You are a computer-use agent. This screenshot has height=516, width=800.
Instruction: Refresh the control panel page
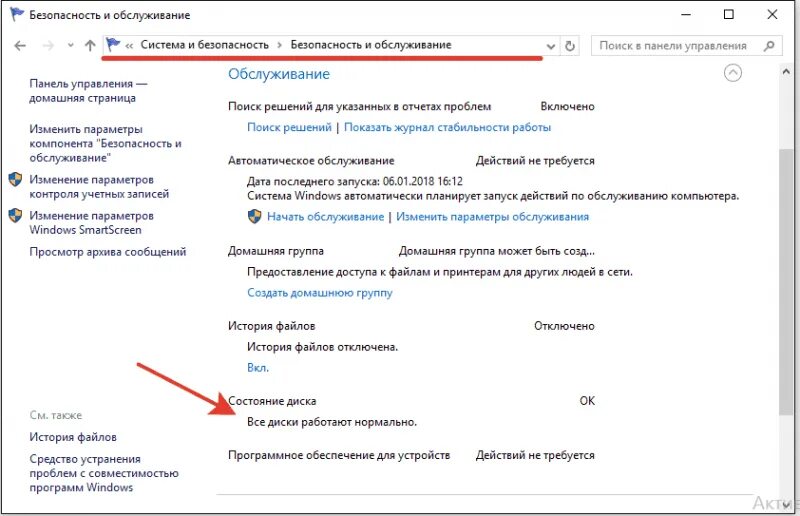pos(570,46)
